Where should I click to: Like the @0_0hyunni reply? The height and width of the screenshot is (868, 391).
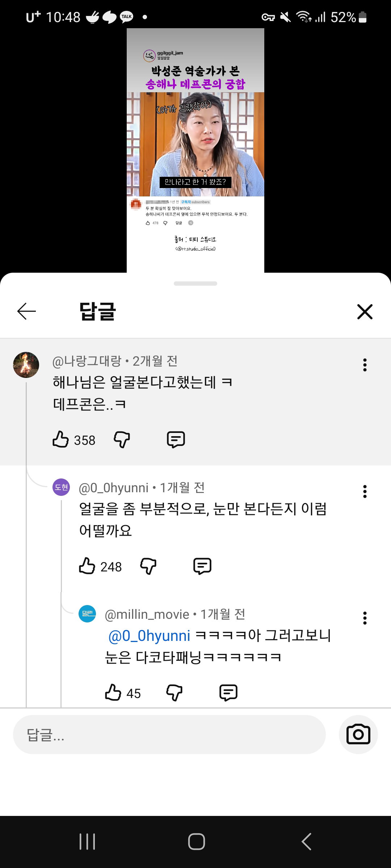(87, 566)
